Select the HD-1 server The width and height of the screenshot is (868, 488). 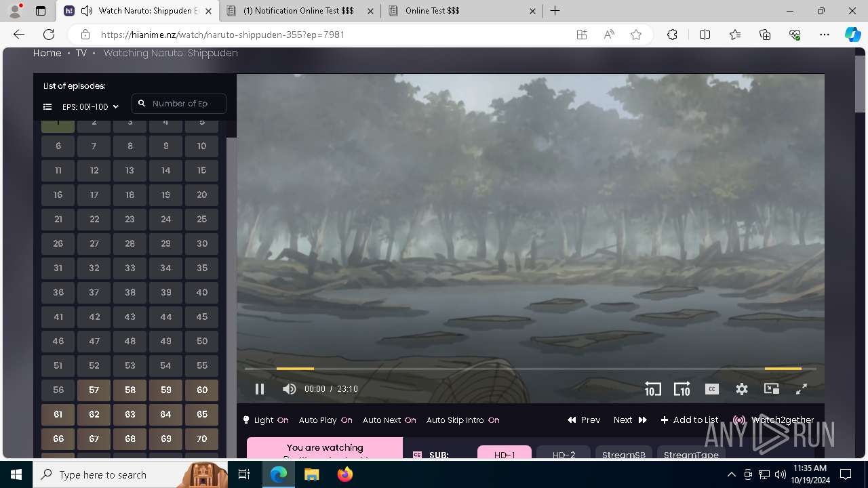[x=505, y=453]
